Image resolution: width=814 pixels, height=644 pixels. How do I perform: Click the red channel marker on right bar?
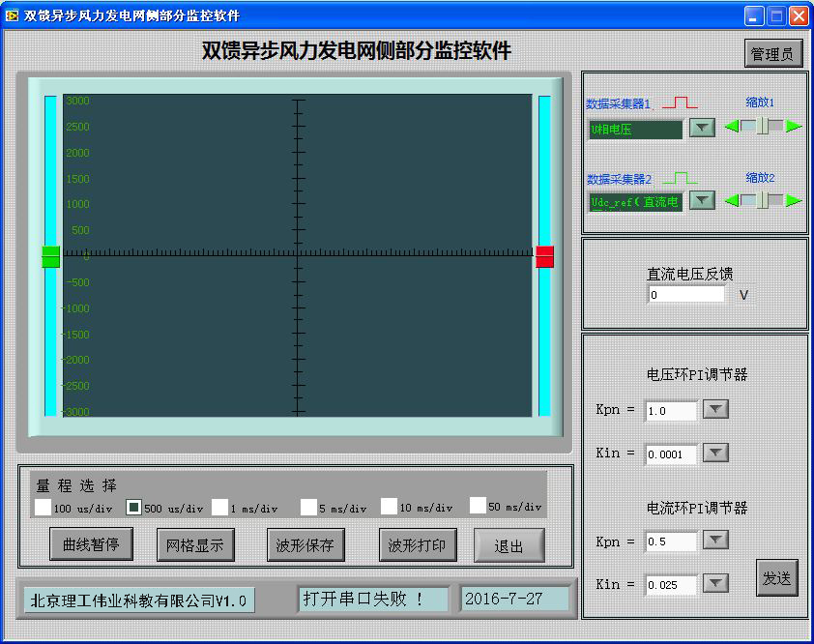coord(544,256)
